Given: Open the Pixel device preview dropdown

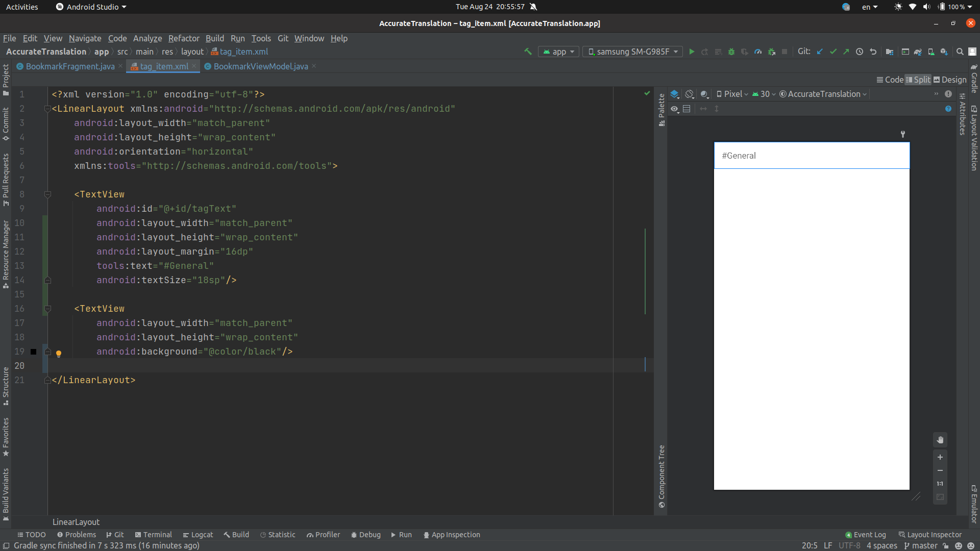Looking at the screenshot, I should tap(732, 94).
